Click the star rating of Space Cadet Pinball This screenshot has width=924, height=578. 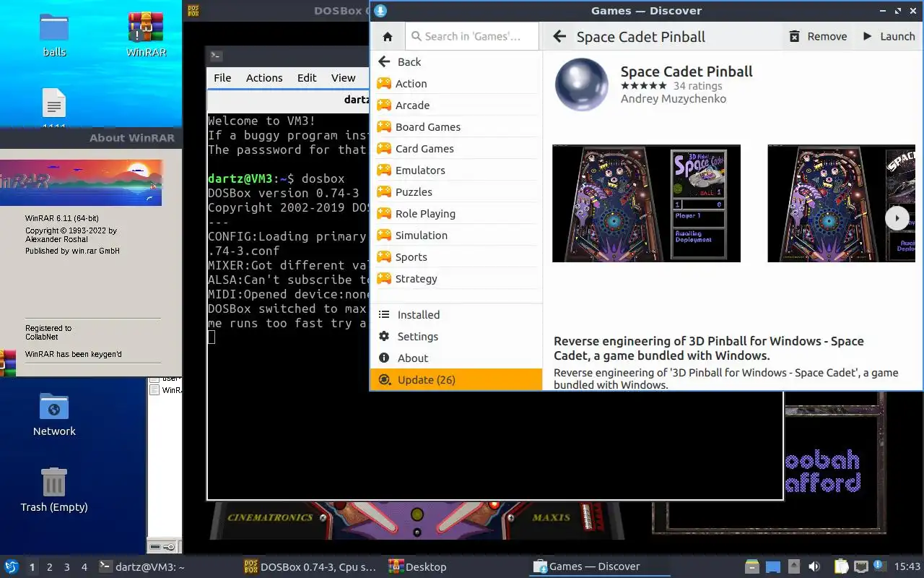click(x=644, y=86)
